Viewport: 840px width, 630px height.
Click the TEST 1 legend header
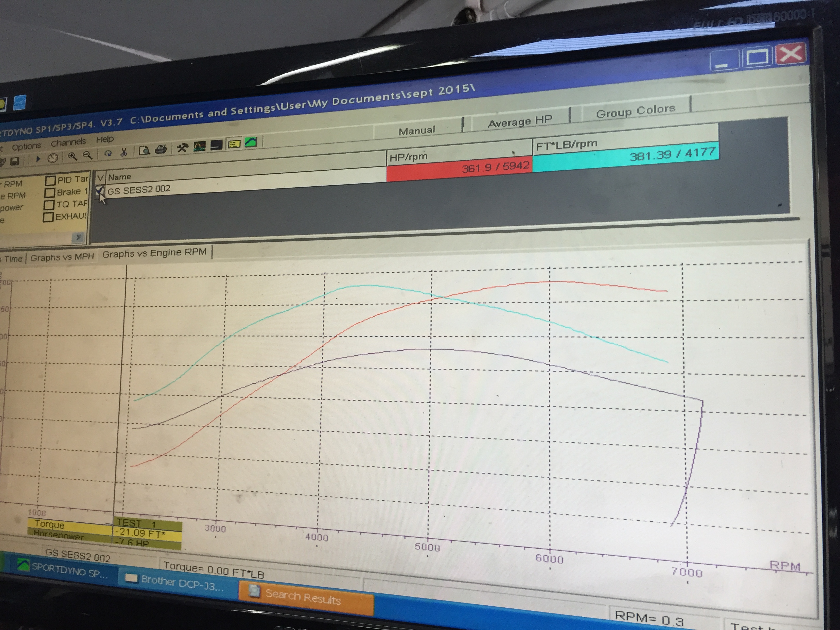click(x=147, y=523)
